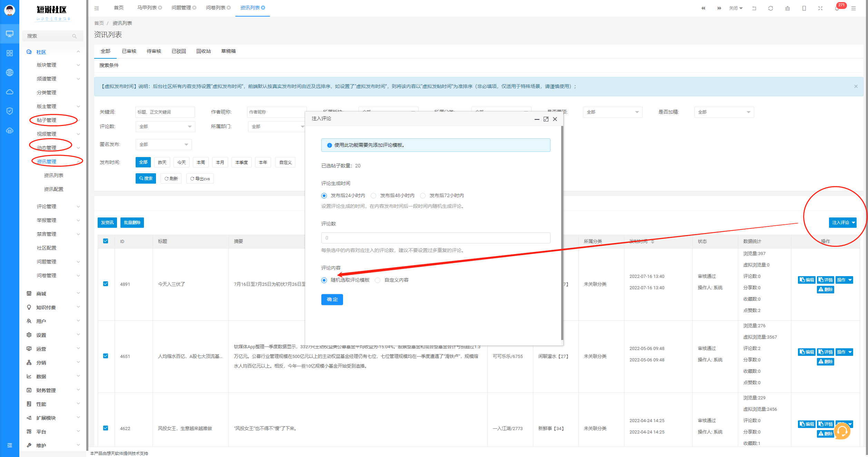The image size is (868, 457).
Task: Open the user avatar profile
Action: point(9,10)
